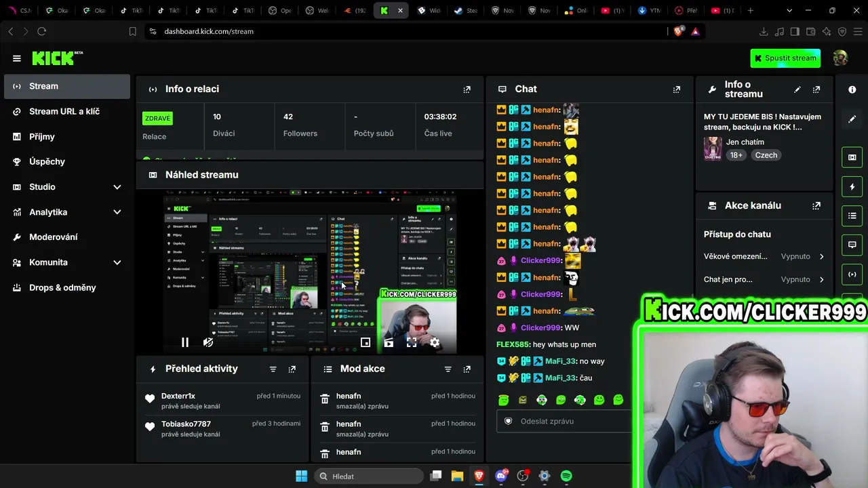Click the Čas live value 03:38:02
This screenshot has height=488, width=868.
(440, 117)
